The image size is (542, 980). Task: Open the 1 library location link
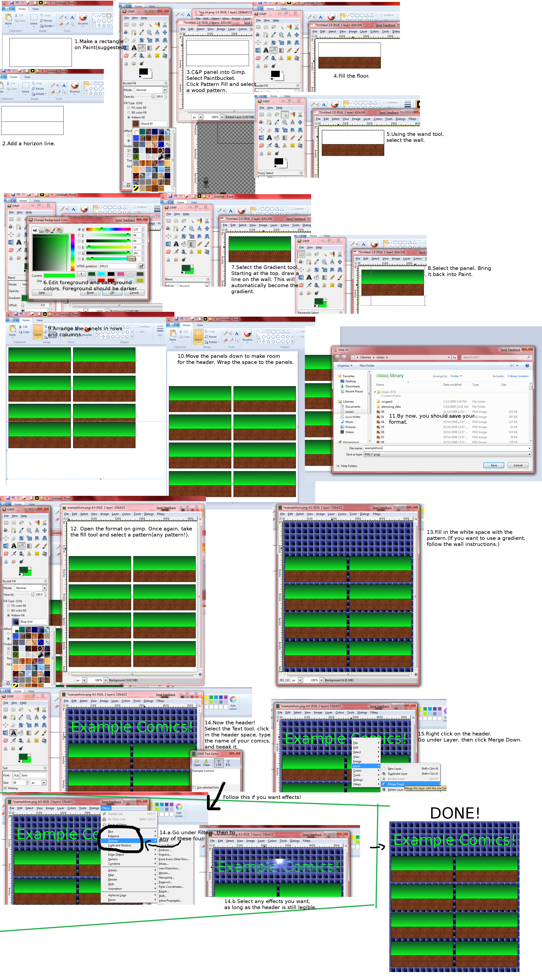click(x=518, y=376)
